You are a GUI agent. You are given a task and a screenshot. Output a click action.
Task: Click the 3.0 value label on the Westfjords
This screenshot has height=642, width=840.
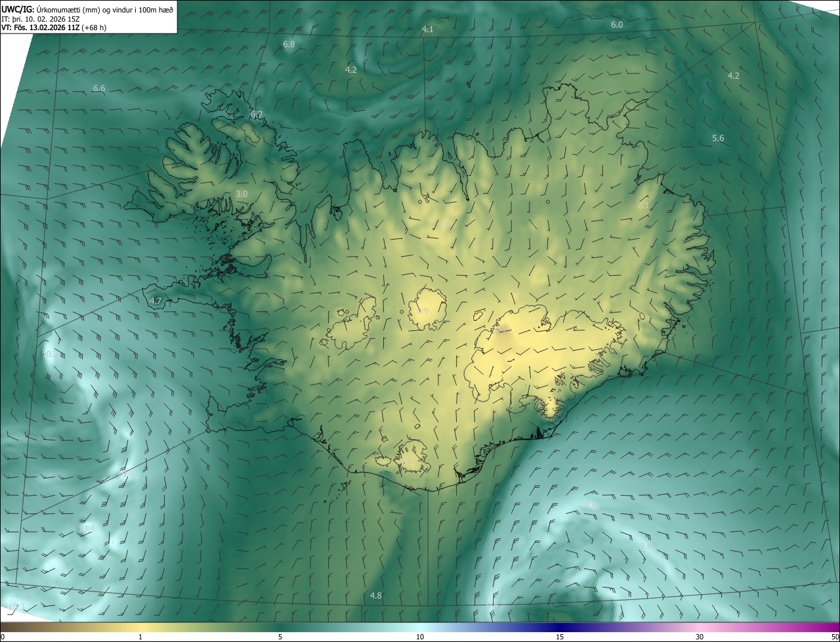click(241, 194)
